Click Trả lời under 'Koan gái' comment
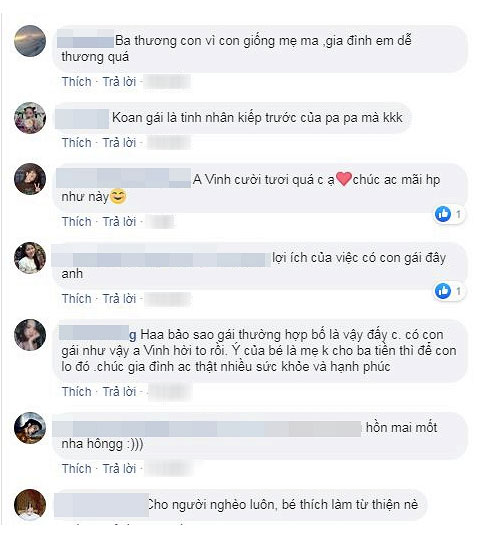 119,143
